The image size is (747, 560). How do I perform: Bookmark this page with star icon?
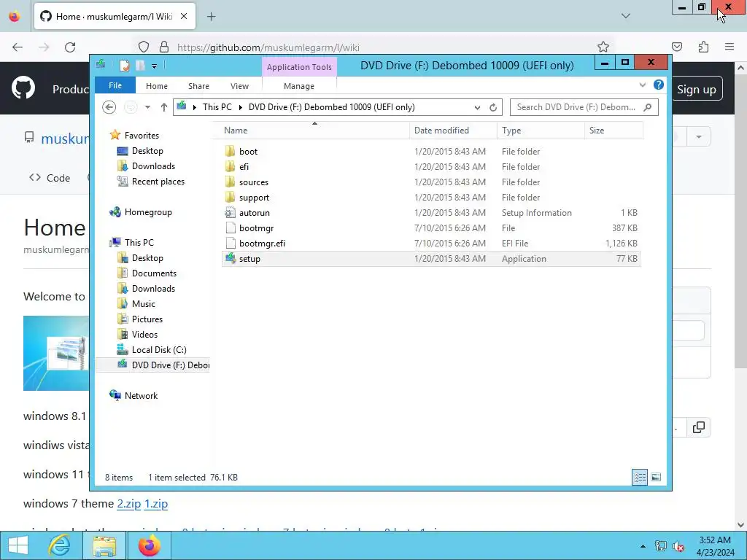603,47
